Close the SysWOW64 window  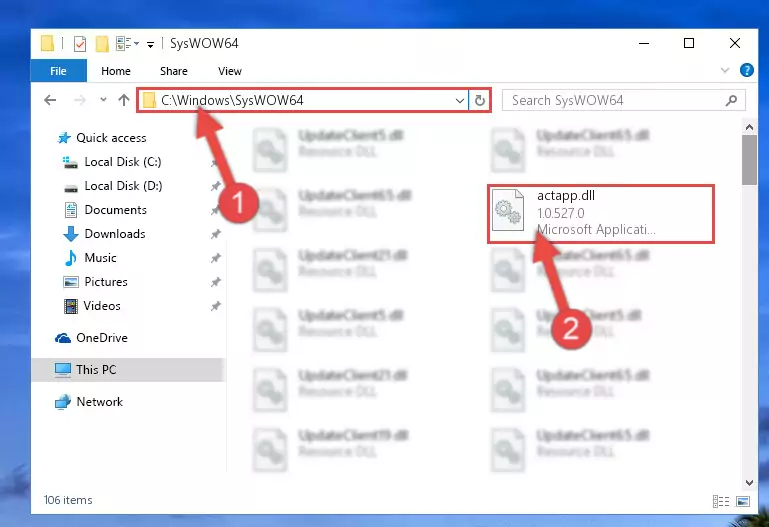pyautogui.click(x=735, y=44)
